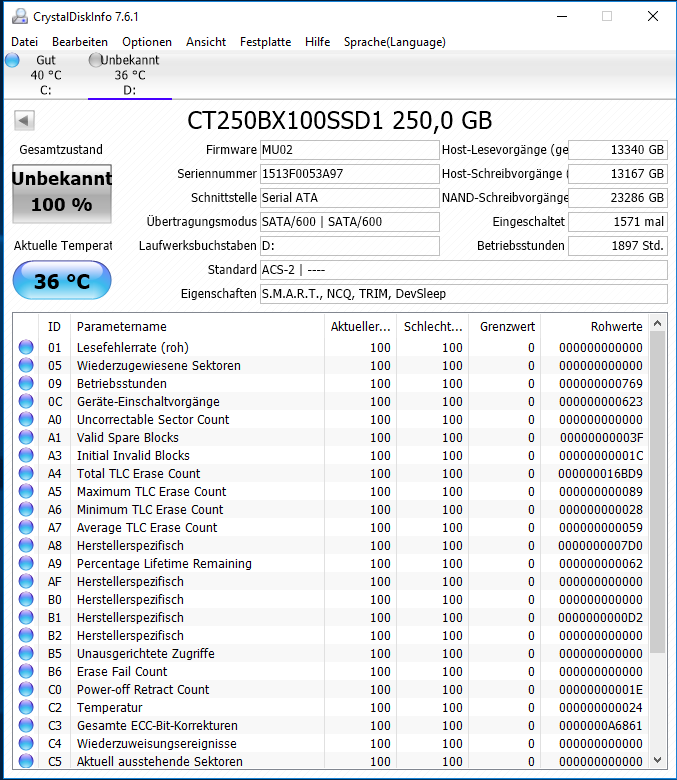Click the status orb for Lesefehlerrate (roh)

coord(26,347)
